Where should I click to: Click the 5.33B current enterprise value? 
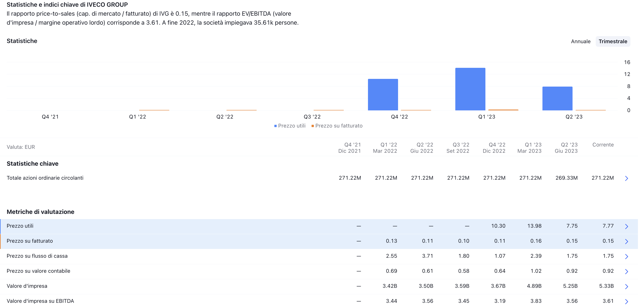[606, 286]
